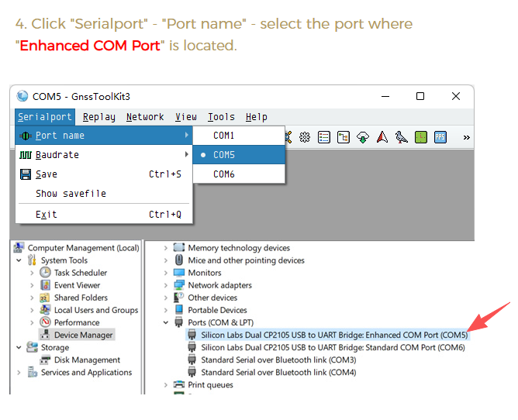This screenshot has height=420, width=518.
Task: Click Save in Serialport menu
Action: pos(47,174)
